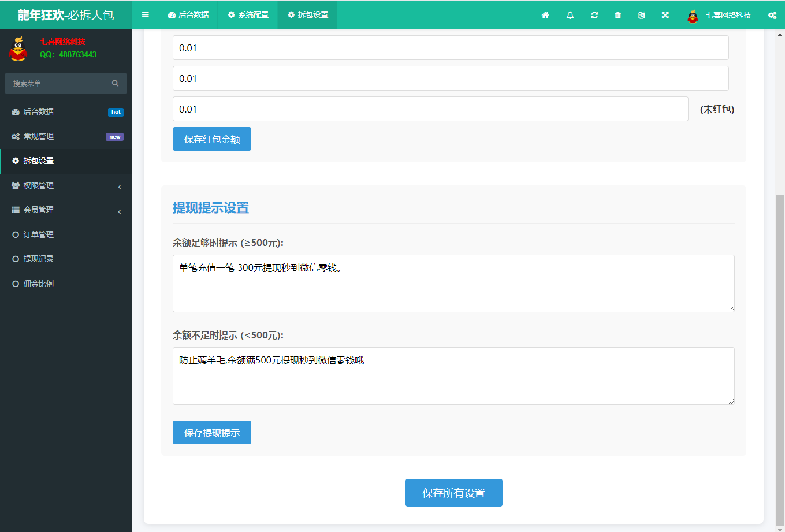Image resolution: width=785 pixels, height=532 pixels.
Task: Click the trash clear-cache icon
Action: pos(617,15)
